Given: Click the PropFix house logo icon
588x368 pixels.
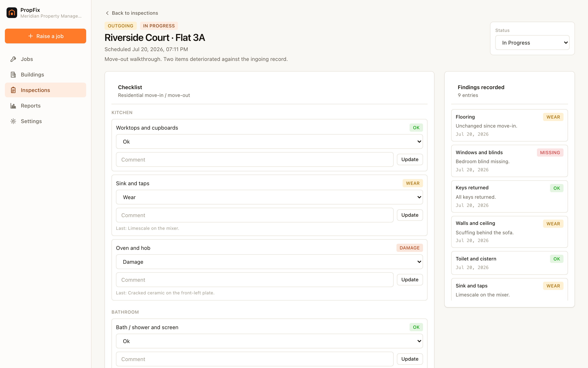Looking at the screenshot, I should pyautogui.click(x=12, y=13).
